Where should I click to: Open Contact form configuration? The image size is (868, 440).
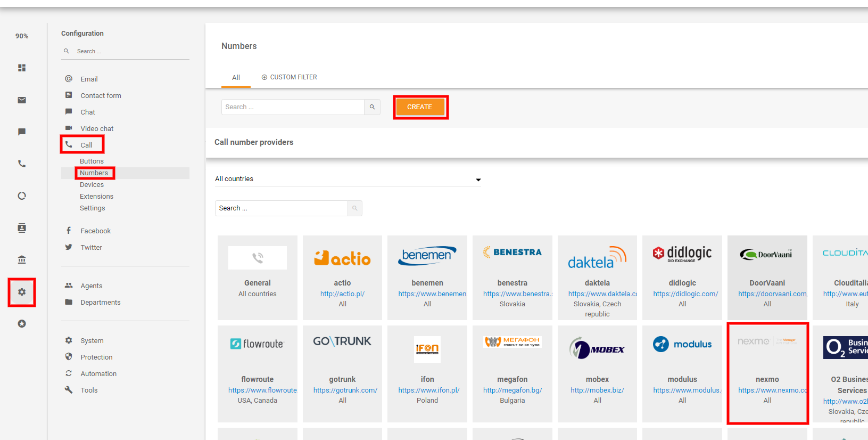[101, 95]
